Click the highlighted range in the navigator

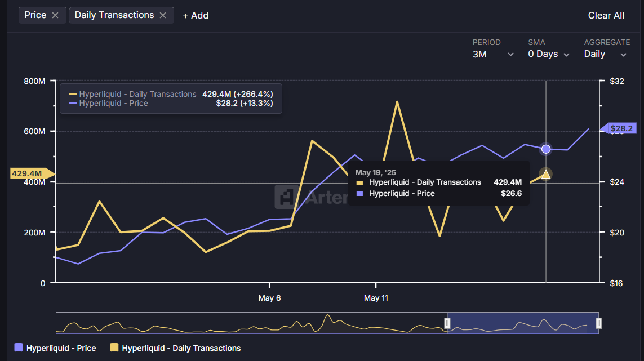pyautogui.click(x=523, y=323)
